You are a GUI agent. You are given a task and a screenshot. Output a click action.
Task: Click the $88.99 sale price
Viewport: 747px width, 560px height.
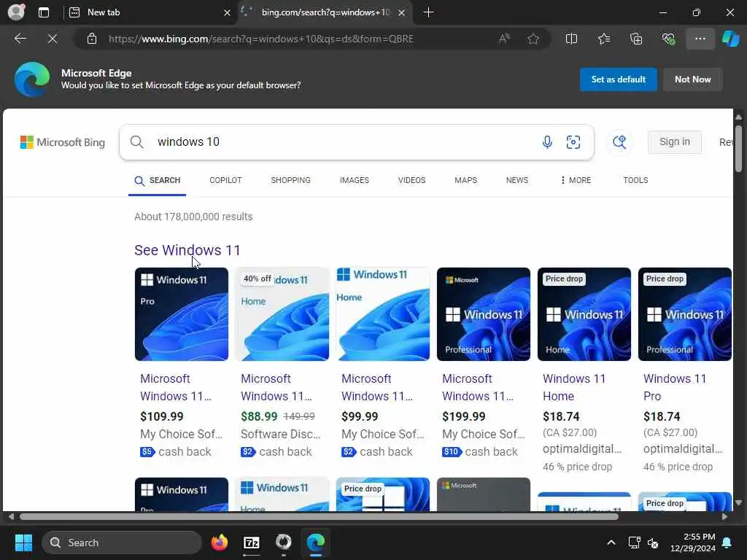[259, 416]
